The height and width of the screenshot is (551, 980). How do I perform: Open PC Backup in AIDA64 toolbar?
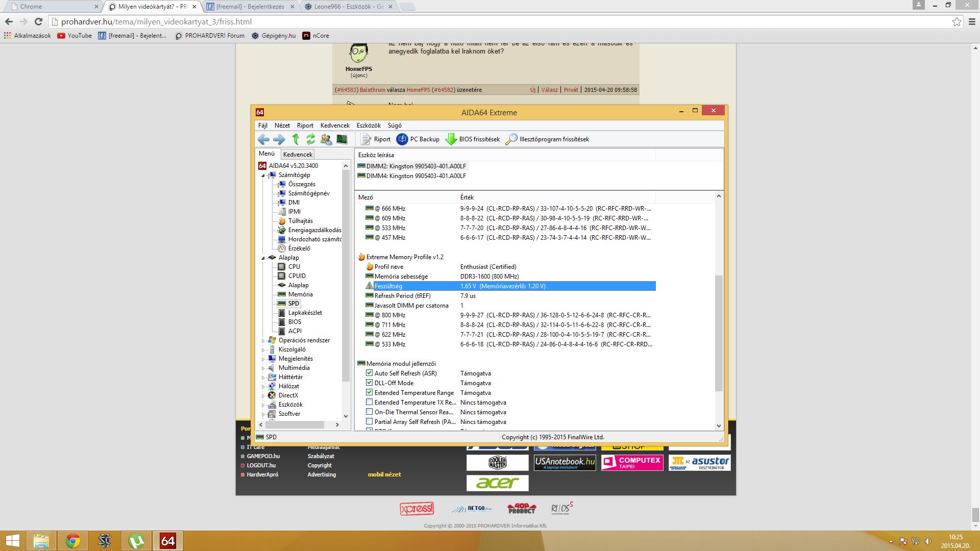point(418,139)
